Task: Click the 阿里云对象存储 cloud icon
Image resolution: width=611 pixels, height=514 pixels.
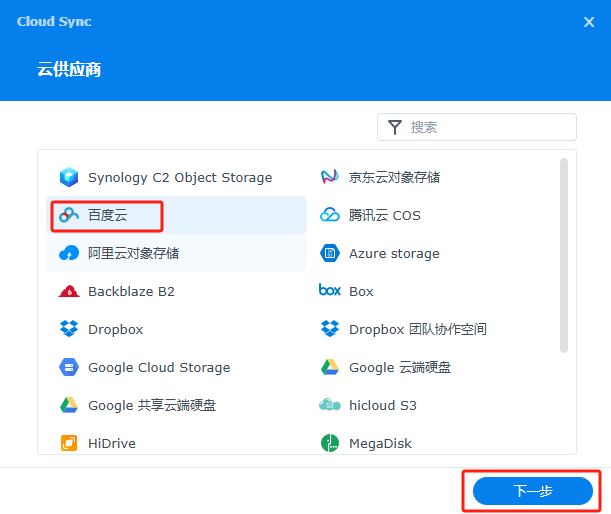Action: pos(69,253)
